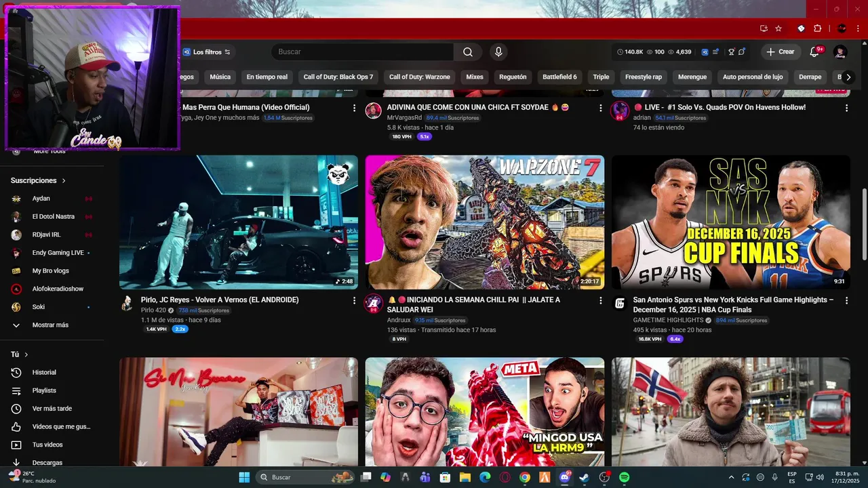
Task: Show hidden system tray icons
Action: [x=731, y=477]
